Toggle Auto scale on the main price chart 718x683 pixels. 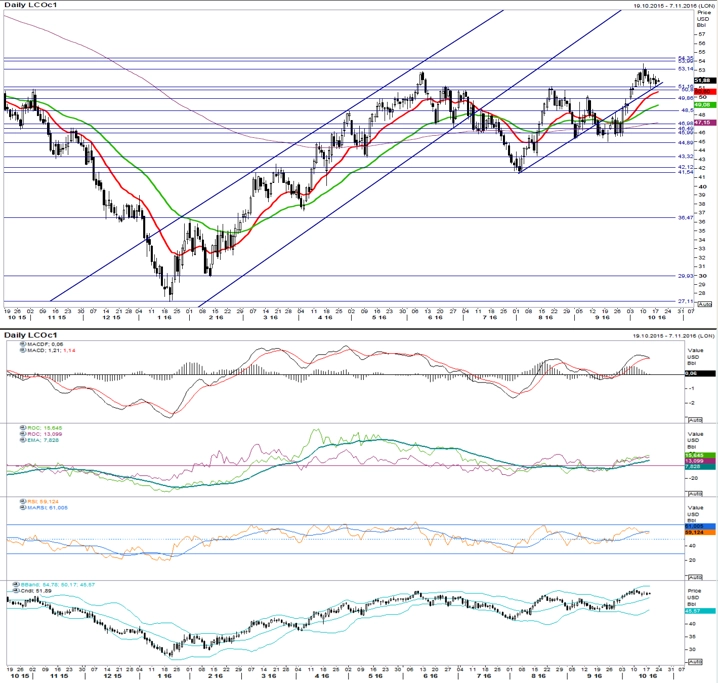pyautogui.click(x=705, y=304)
